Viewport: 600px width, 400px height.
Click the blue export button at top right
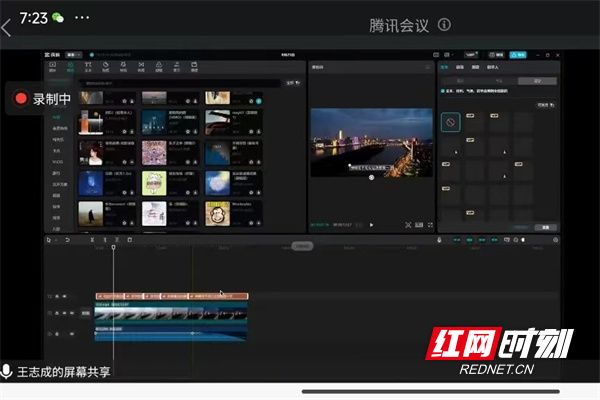point(518,56)
